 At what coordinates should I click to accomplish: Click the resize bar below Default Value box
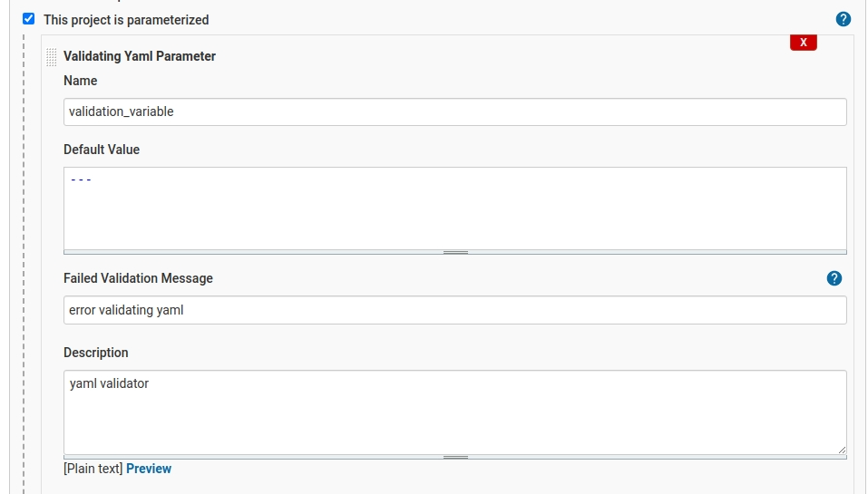(x=455, y=252)
